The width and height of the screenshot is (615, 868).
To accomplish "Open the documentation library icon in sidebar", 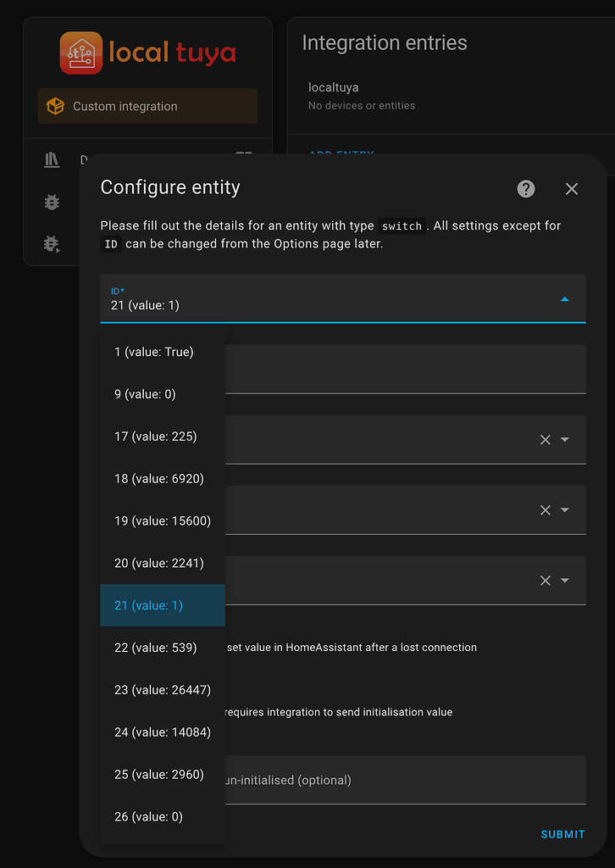I will (52, 159).
